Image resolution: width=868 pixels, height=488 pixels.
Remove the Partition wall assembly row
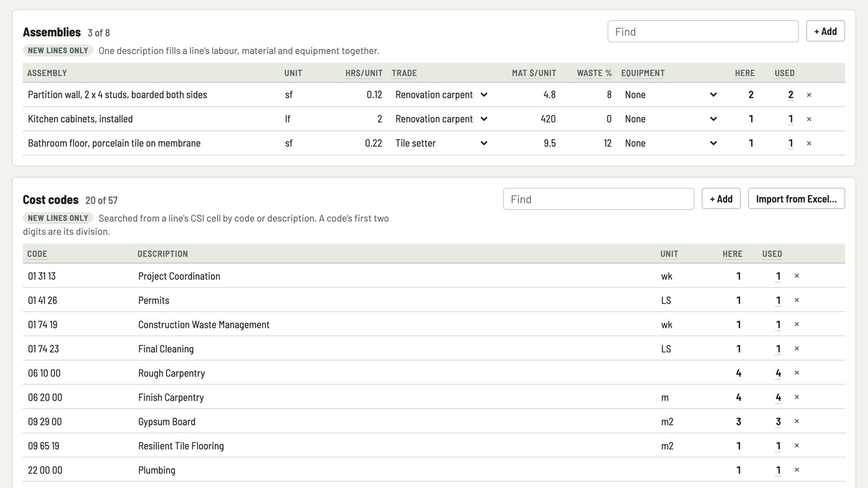click(x=809, y=95)
